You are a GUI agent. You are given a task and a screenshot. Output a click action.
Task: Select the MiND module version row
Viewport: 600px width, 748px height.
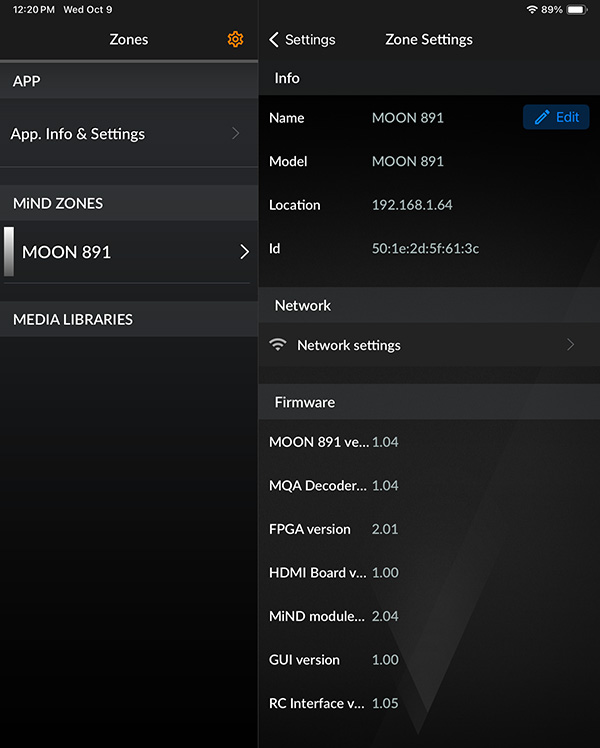(429, 616)
